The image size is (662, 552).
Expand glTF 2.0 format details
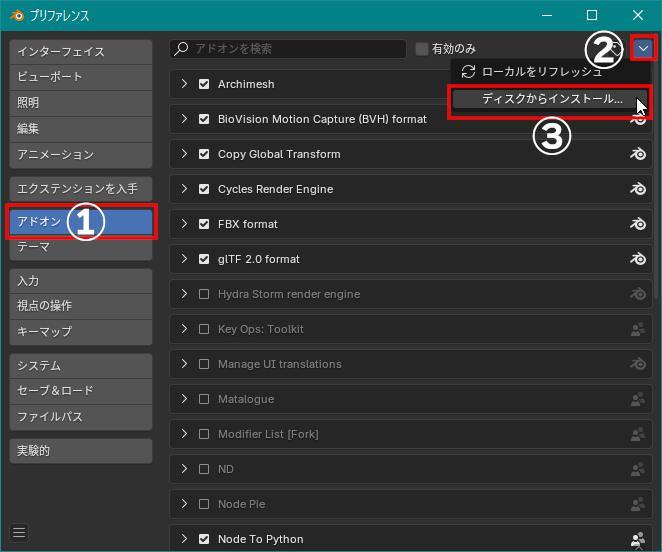[x=184, y=259]
